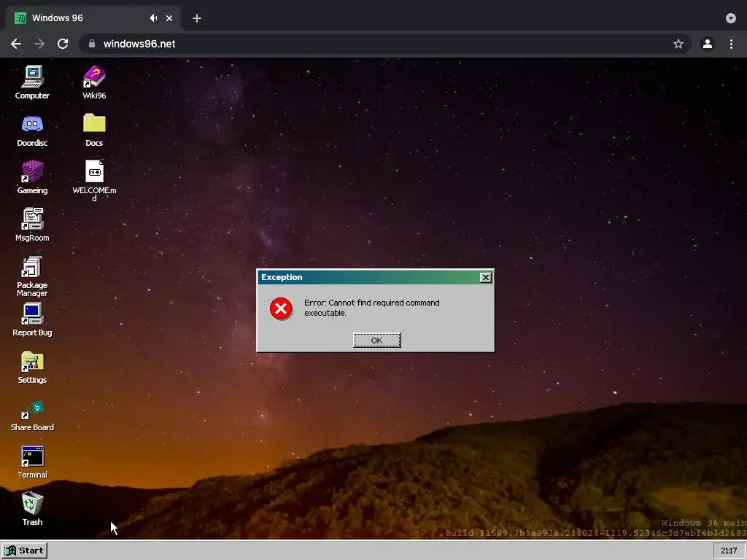Image resolution: width=747 pixels, height=560 pixels.
Task: Open the Report Bug icon
Action: 32,319
